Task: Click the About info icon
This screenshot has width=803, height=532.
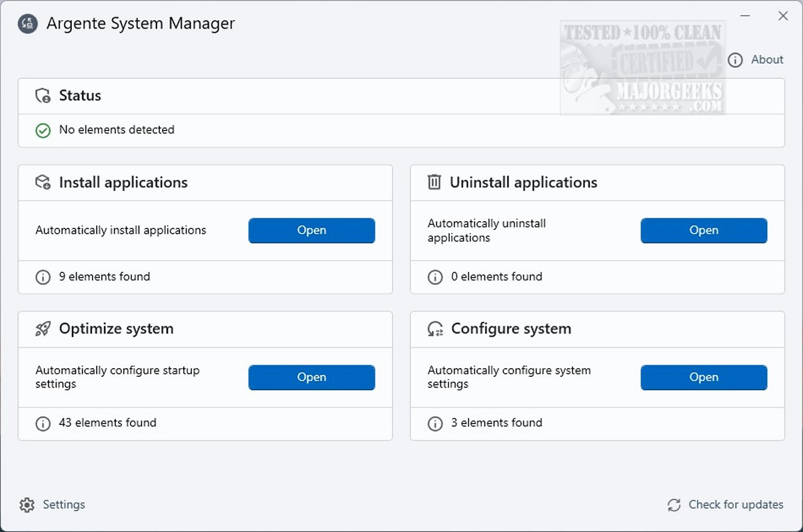Action: click(735, 60)
